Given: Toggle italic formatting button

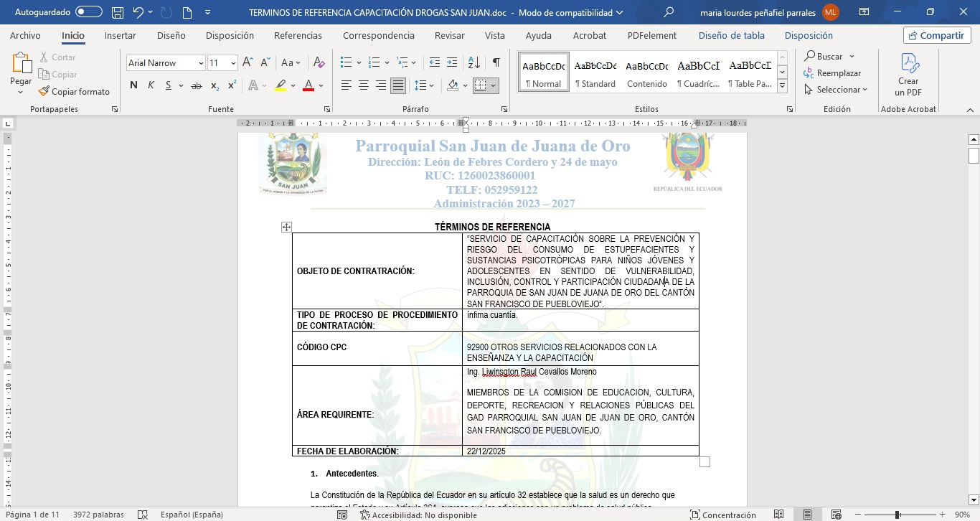Looking at the screenshot, I should pyautogui.click(x=151, y=85).
